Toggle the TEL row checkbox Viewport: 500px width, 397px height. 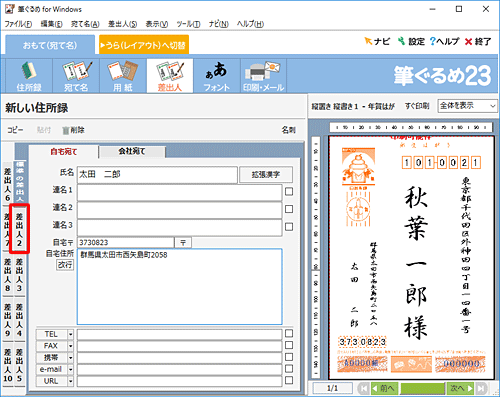pos(289,333)
